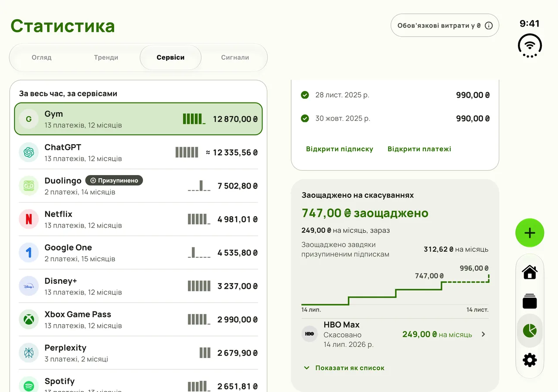Screen dimensions: 558x392
Task: Click HBO Max 249,00 ₴ на місяць
Action: 437,334
